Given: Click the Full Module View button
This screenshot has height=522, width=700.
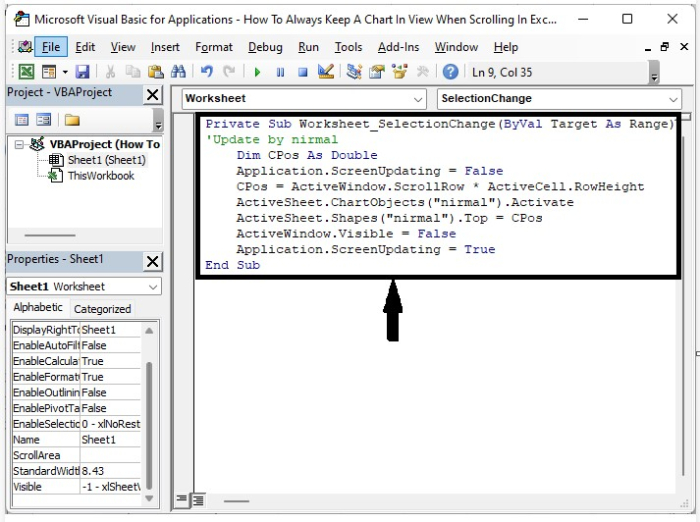Looking at the screenshot, I should [x=197, y=500].
